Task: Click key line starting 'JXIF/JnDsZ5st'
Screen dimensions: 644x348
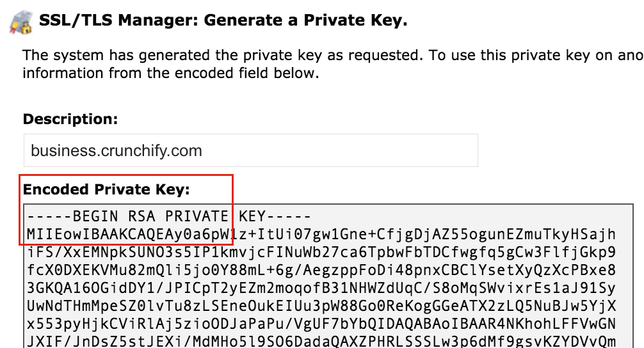Action: [x=321, y=342]
